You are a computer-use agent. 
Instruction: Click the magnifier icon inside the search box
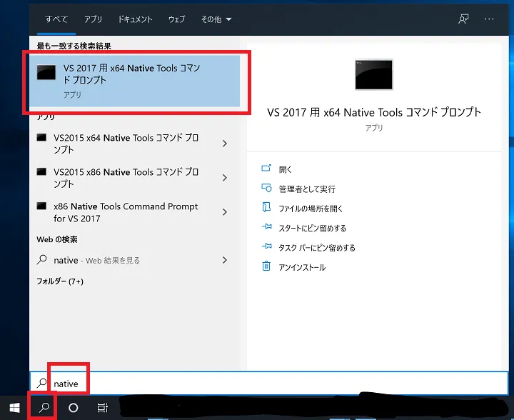coord(41,383)
